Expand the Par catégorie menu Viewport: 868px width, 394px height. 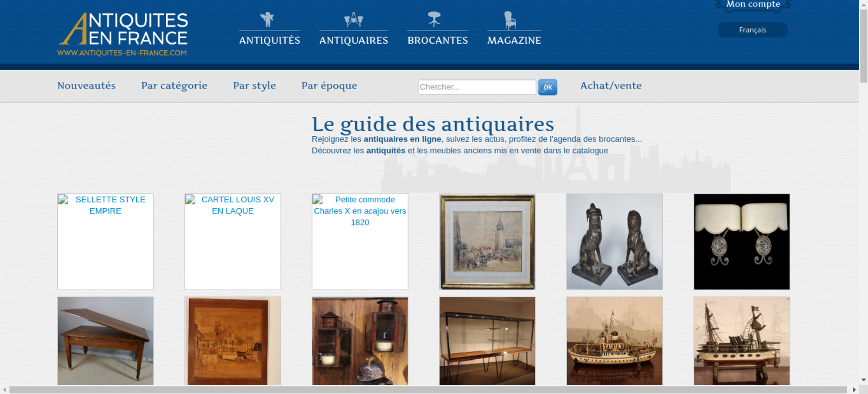click(174, 86)
